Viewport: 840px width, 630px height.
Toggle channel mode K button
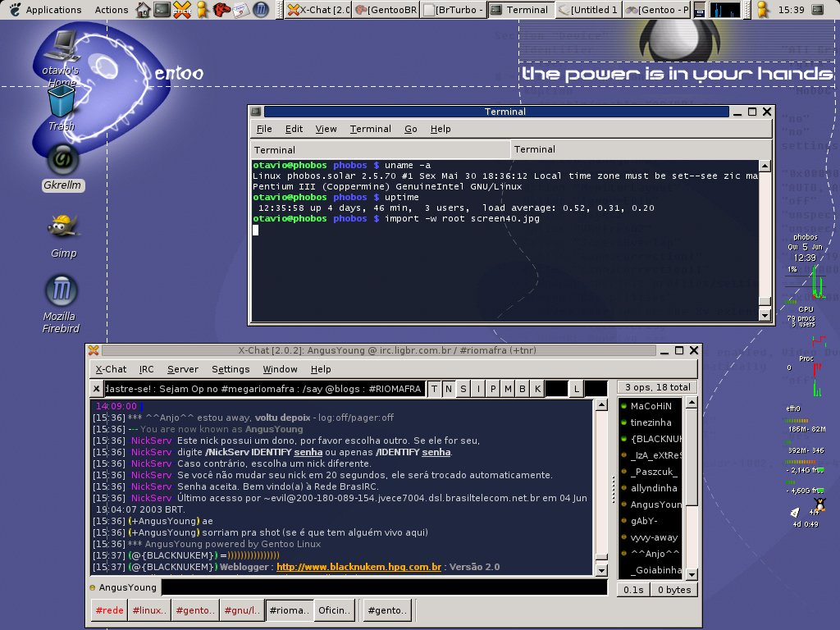click(537, 389)
